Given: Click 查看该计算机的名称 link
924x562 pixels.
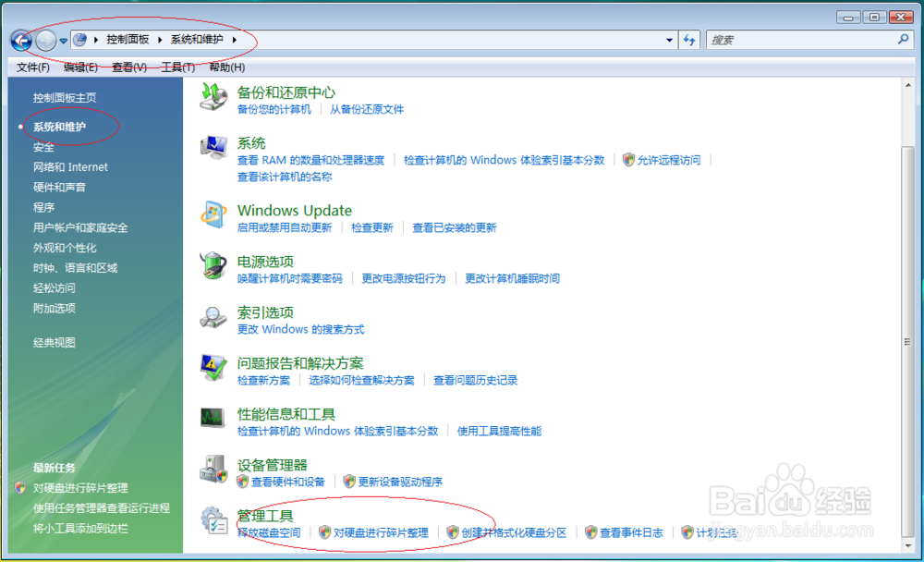Looking at the screenshot, I should 285,177.
